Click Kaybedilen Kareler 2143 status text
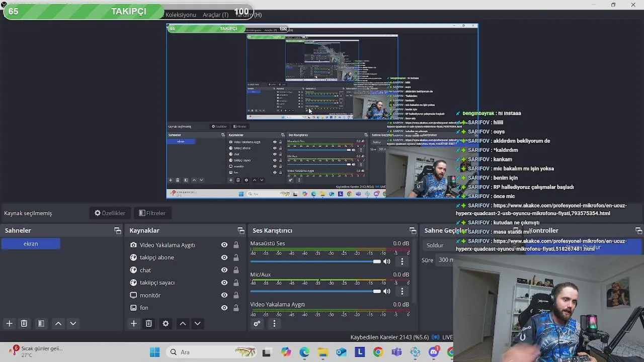Screen dimensions: 644x362 389,337
